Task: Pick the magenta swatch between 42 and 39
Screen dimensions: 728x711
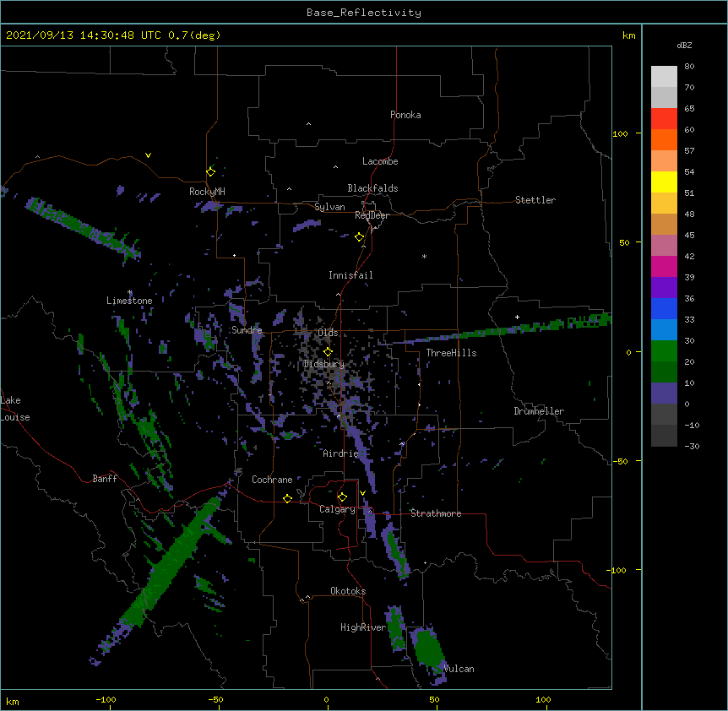Action: pos(664,266)
